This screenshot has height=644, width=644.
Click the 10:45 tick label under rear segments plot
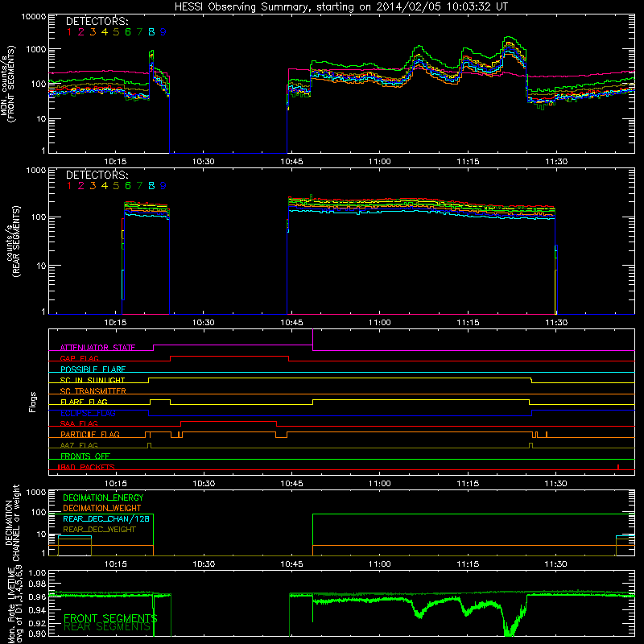click(291, 323)
